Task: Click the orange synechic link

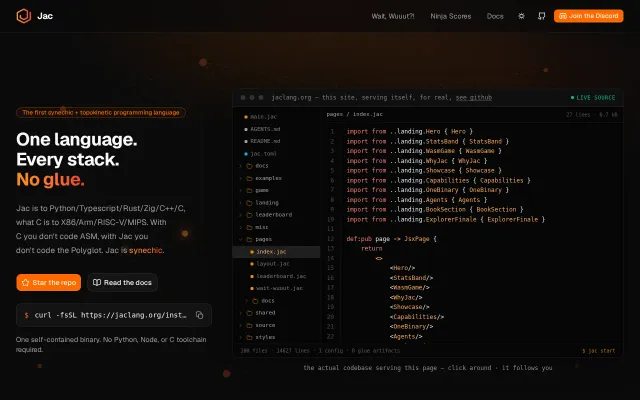Action: [x=146, y=250]
